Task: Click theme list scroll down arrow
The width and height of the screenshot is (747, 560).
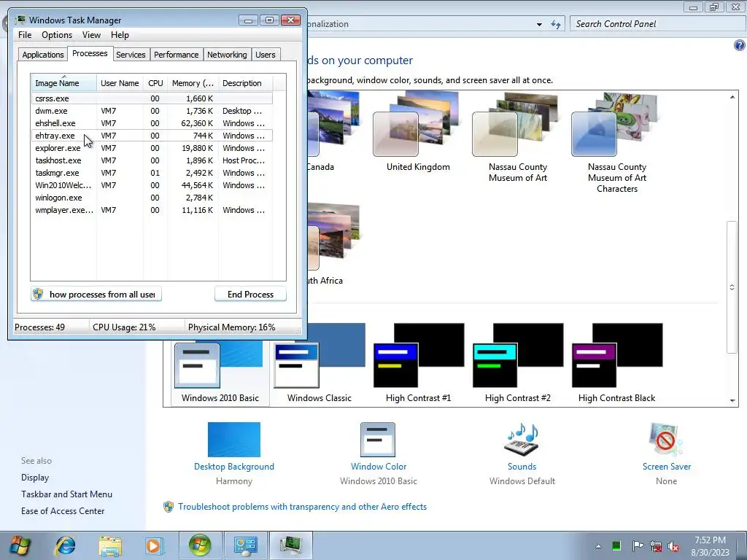Action: (x=732, y=400)
